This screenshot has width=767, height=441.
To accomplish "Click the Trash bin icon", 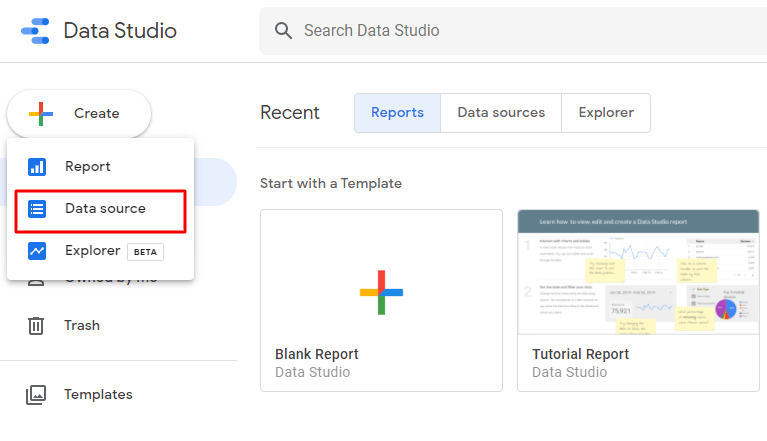I will click(36, 326).
